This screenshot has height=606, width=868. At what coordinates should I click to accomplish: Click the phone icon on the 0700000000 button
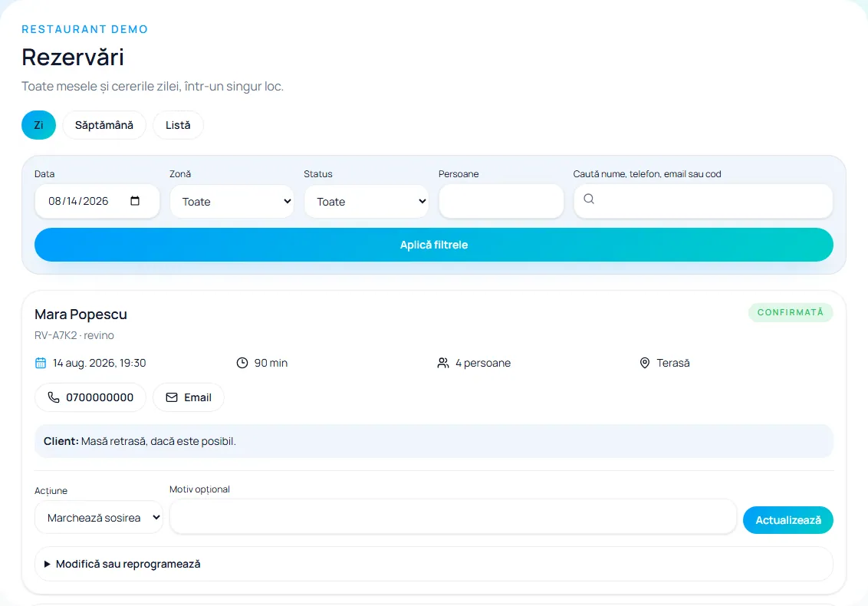[x=53, y=397]
